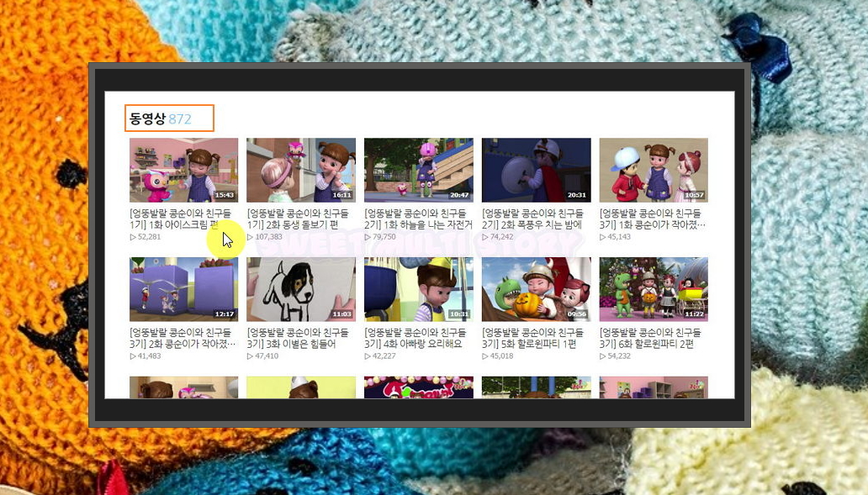Click the 09:56 duration badge

click(x=577, y=314)
